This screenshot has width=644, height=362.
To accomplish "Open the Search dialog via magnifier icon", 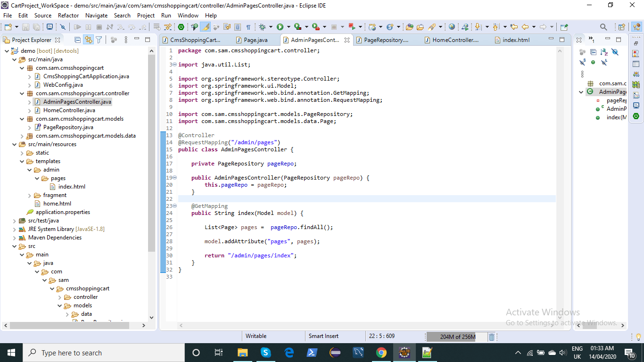I will (603, 27).
